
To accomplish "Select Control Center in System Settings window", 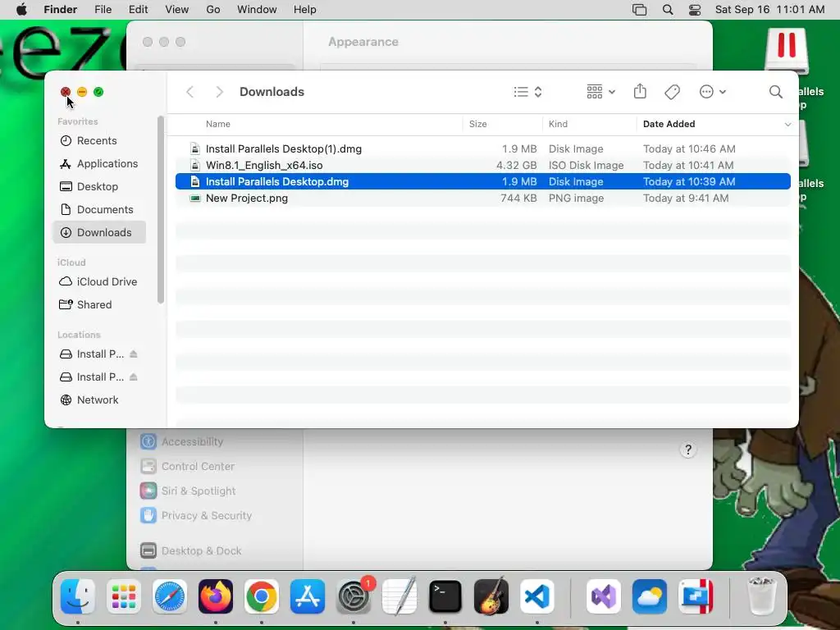I will [x=188, y=466].
